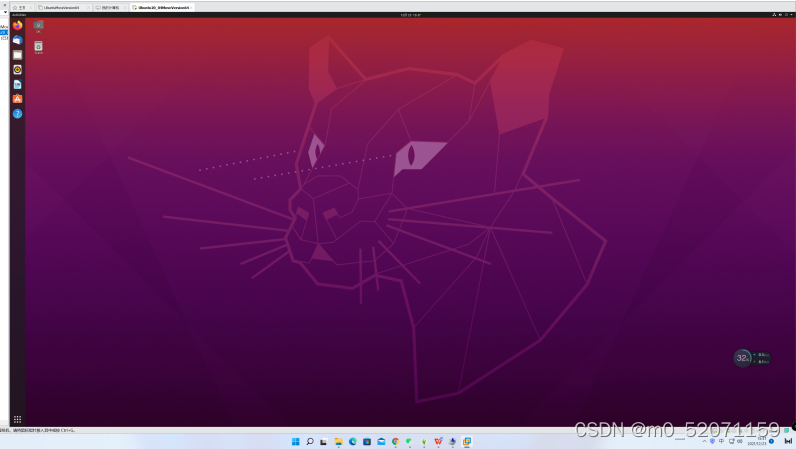796x449 pixels.
Task: Open the Home folder desktop icon
Action: pos(38,26)
